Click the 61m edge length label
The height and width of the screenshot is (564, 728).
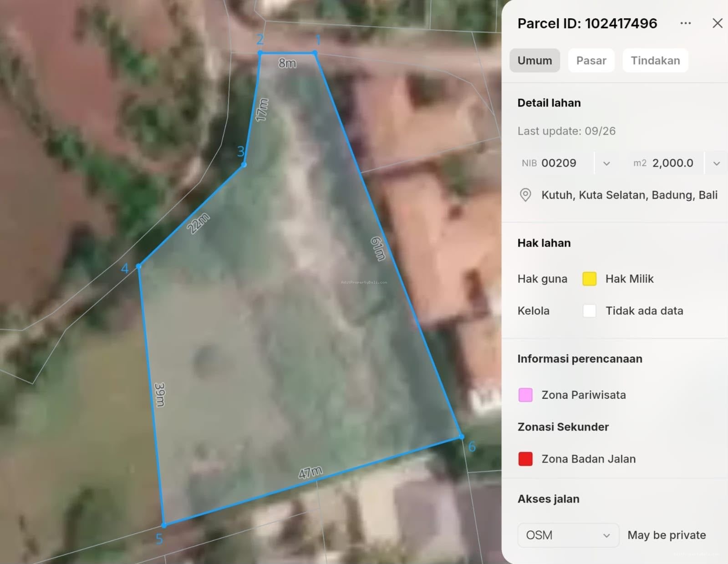[x=378, y=249]
